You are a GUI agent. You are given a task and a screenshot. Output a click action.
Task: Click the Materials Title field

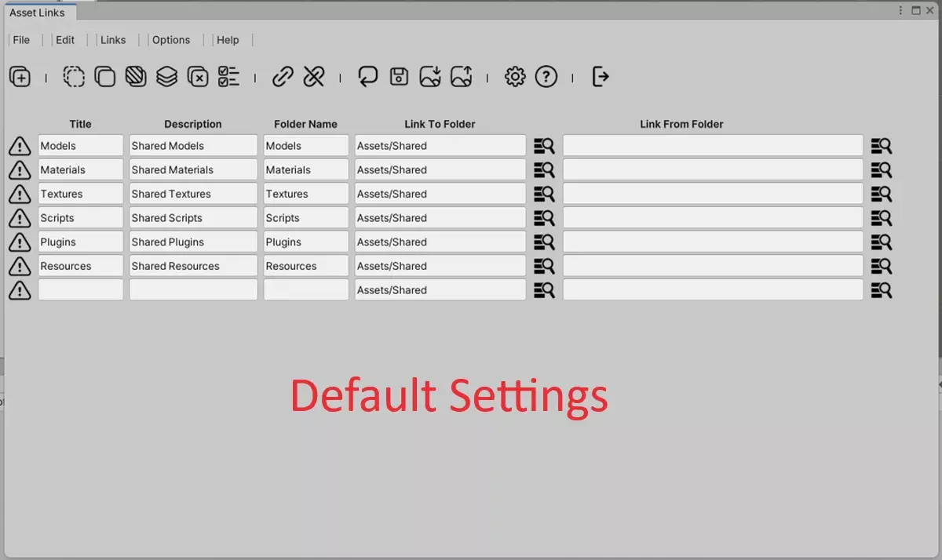(81, 170)
